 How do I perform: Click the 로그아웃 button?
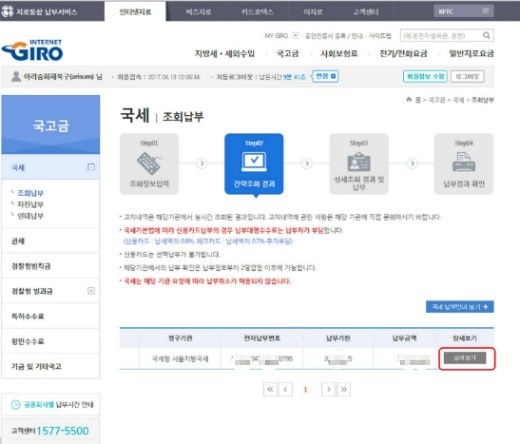click(x=467, y=76)
